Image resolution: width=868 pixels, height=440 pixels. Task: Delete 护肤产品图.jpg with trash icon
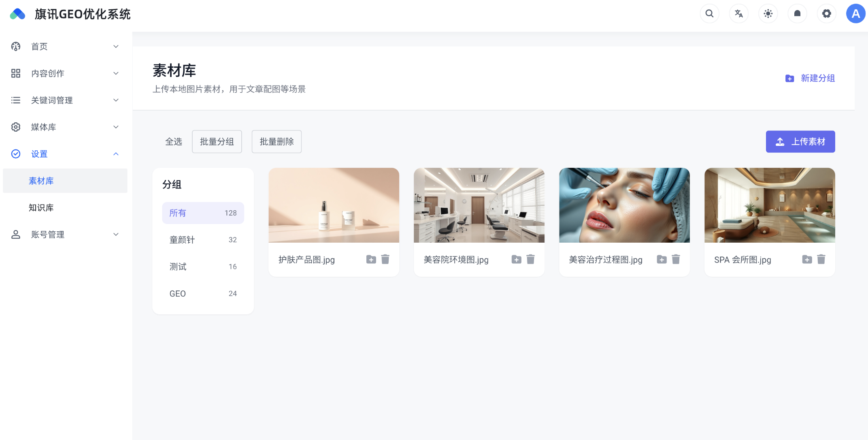coord(385,259)
